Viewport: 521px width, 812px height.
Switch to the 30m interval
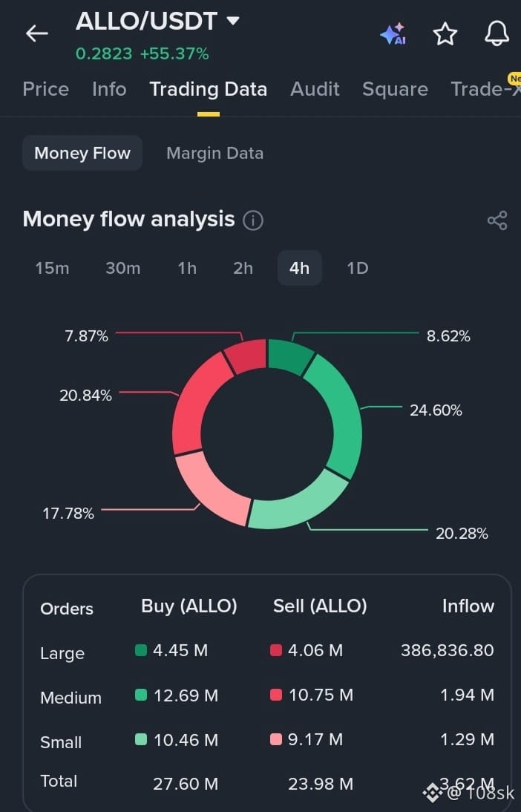(x=122, y=268)
